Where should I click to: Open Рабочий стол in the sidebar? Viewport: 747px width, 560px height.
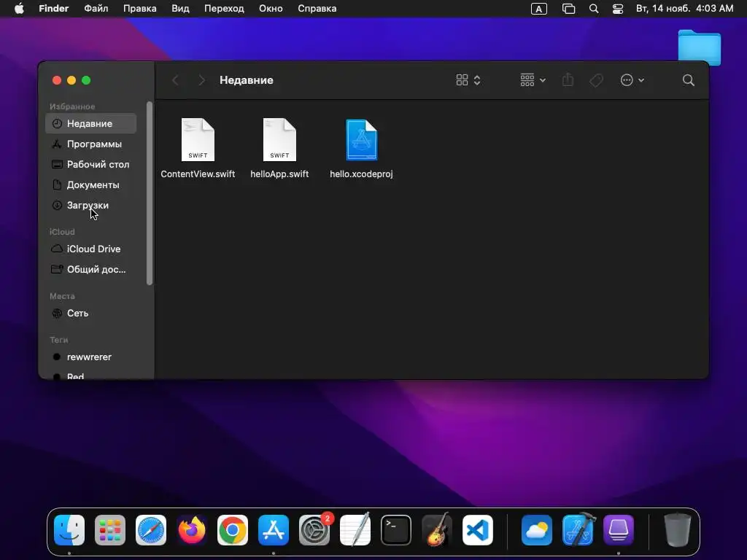[x=91, y=164]
